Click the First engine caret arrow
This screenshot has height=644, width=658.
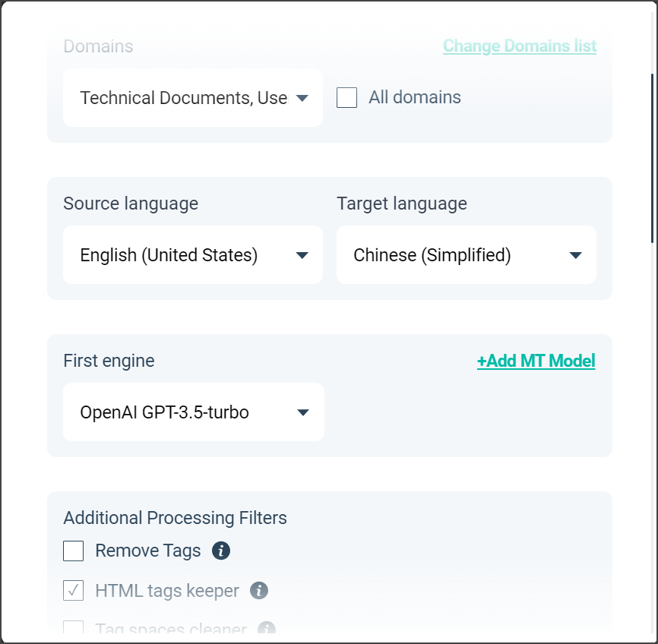tap(303, 412)
